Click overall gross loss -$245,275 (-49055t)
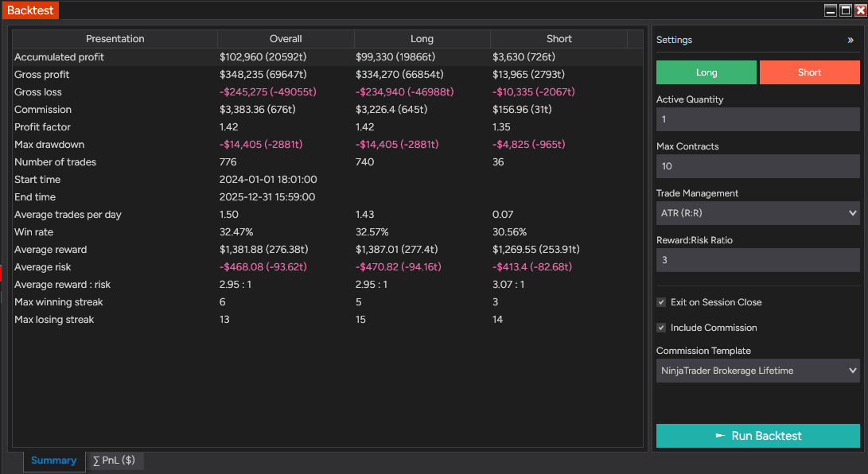The height and width of the screenshot is (474, 868). (268, 91)
